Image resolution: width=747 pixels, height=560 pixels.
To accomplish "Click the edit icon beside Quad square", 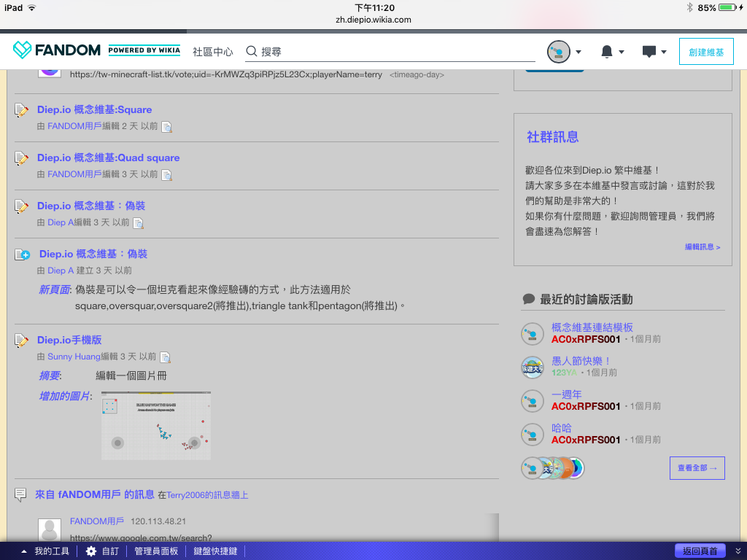I will click(21, 158).
